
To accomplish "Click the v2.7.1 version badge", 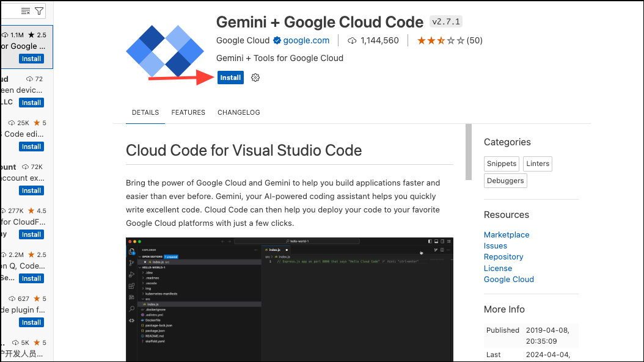I will coord(445,21).
